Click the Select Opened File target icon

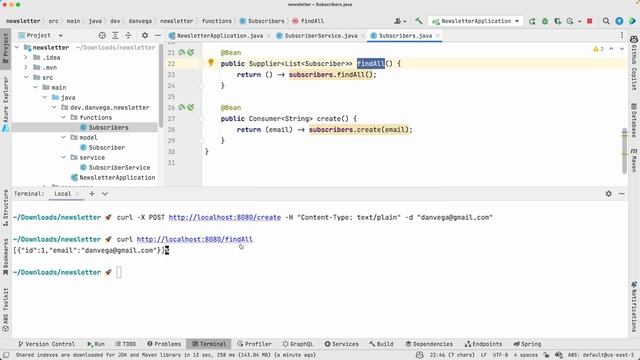point(102,36)
